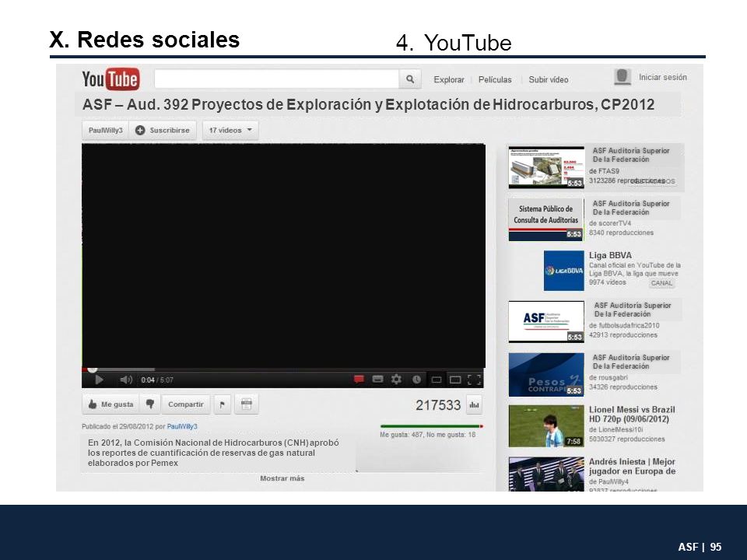Click the YouTube search input field
The height and width of the screenshot is (560, 747).
pos(277,79)
